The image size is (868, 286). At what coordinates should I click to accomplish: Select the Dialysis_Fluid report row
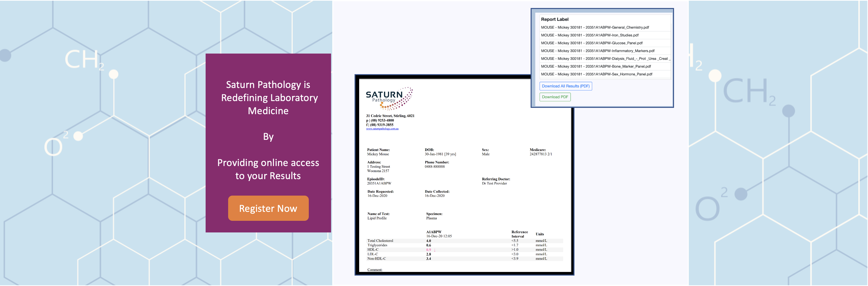605,58
